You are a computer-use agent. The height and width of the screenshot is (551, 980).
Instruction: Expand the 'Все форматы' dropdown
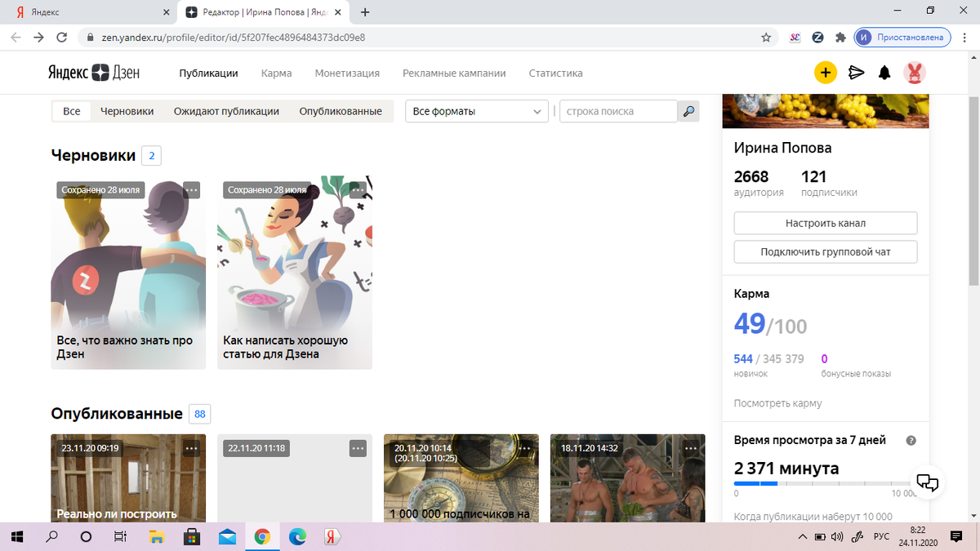(477, 111)
